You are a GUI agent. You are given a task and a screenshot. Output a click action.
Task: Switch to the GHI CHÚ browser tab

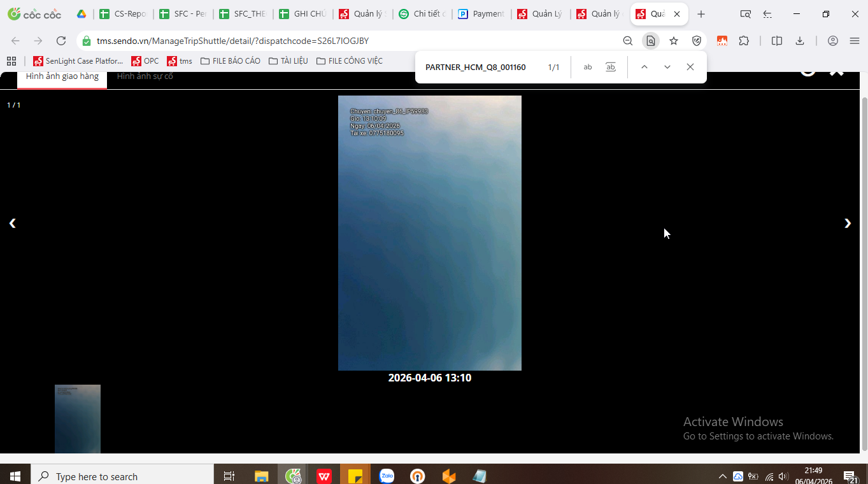302,14
